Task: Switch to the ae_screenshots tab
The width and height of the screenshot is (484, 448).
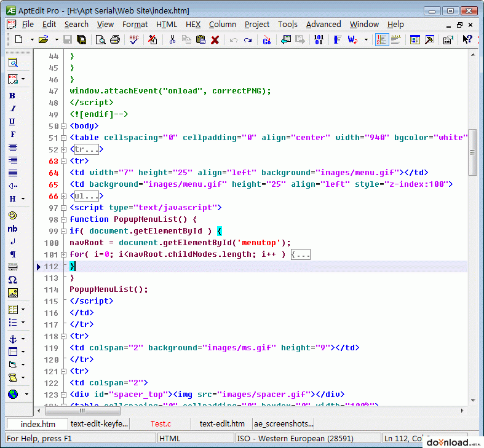Action: click(284, 423)
